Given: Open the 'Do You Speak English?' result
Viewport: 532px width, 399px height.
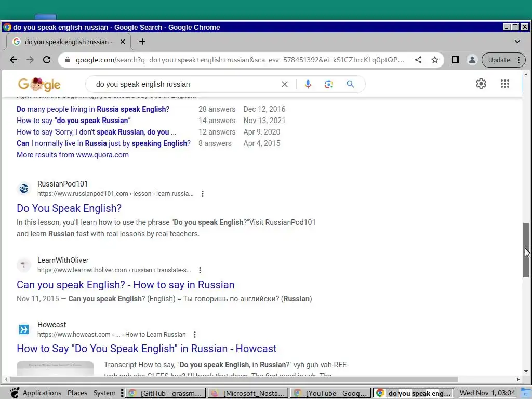Looking at the screenshot, I should (69, 208).
